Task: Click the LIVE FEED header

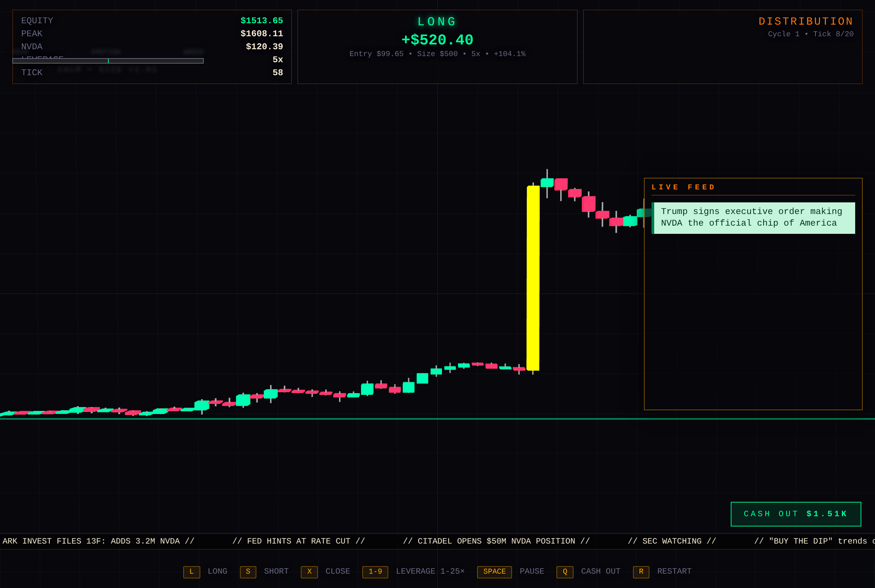Action: point(684,187)
